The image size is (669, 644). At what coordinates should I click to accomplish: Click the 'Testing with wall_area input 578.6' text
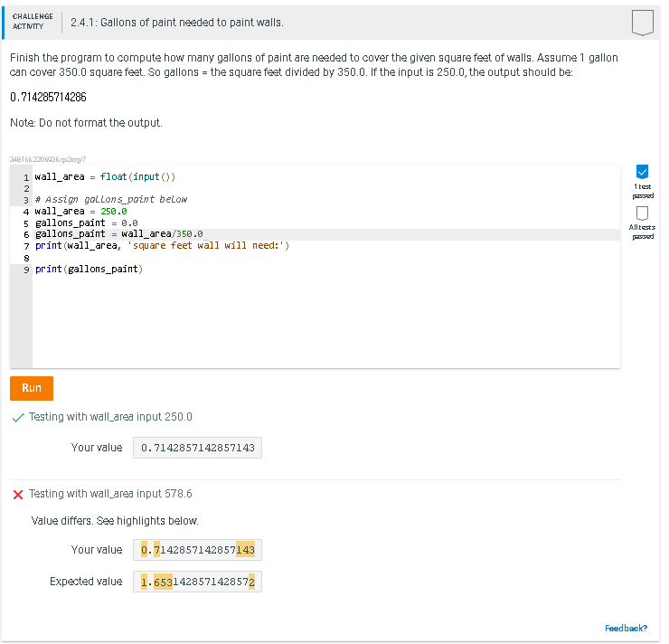(110, 493)
